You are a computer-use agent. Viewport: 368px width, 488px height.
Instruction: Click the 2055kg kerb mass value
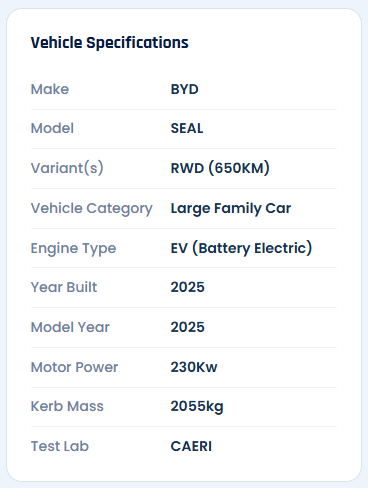click(197, 407)
